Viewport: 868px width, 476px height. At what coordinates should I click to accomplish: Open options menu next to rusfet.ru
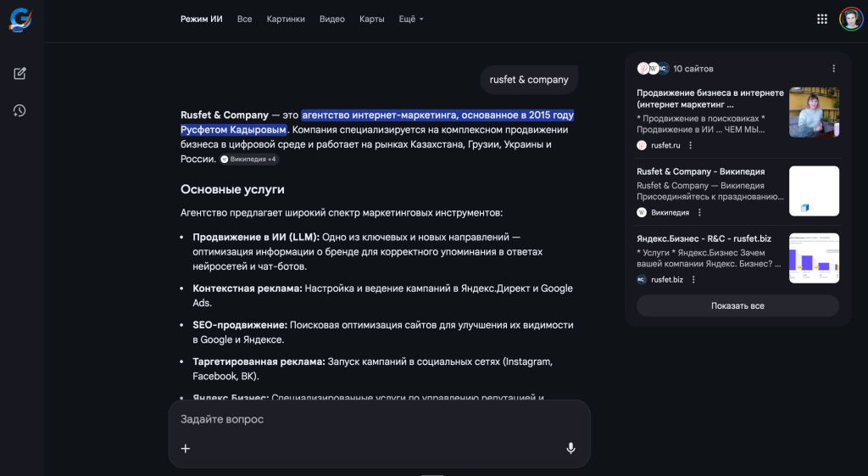click(690, 145)
